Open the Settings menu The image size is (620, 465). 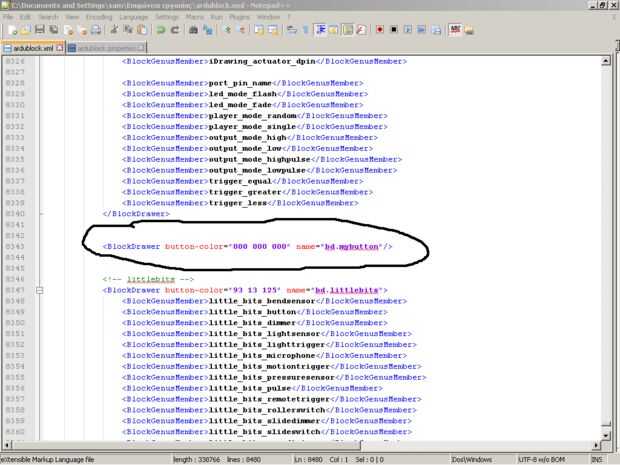[x=167, y=17]
